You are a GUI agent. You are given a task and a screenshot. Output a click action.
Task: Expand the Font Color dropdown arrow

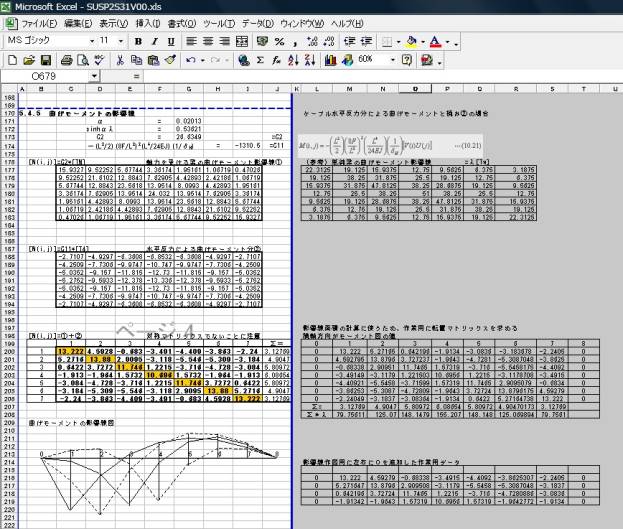pos(448,42)
